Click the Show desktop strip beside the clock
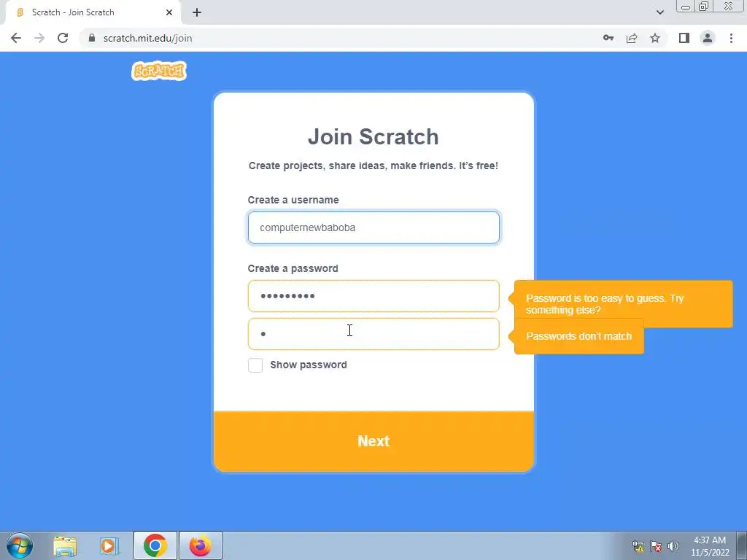 click(742, 545)
